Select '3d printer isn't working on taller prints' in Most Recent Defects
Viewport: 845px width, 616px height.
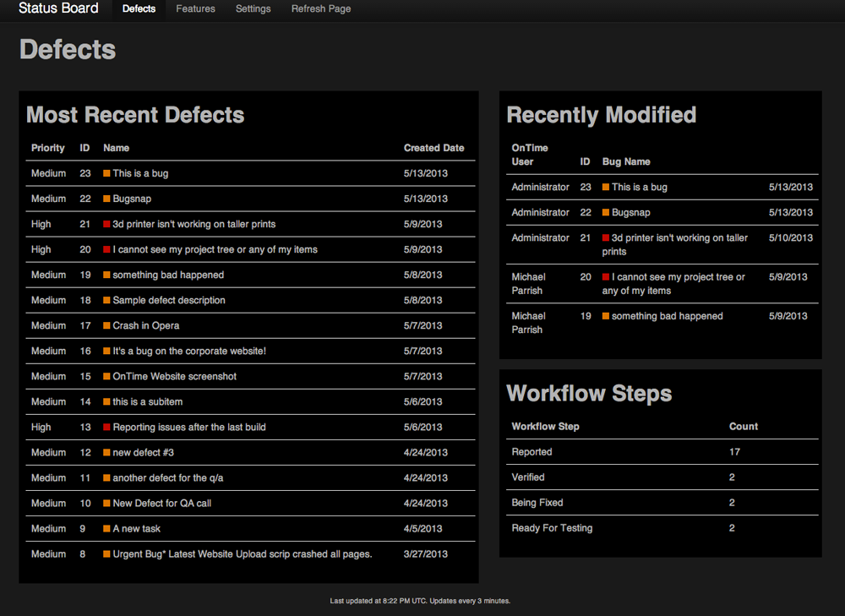194,224
